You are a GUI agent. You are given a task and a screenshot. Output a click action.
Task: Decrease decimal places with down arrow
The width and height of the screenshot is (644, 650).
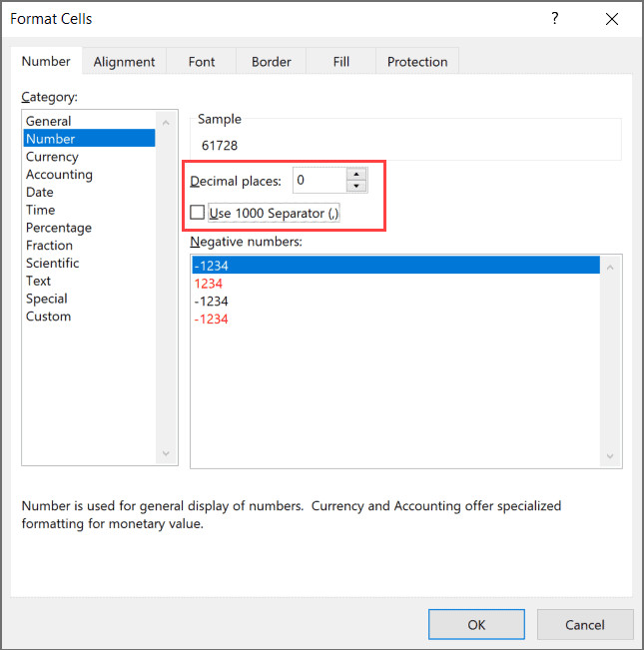[356, 186]
